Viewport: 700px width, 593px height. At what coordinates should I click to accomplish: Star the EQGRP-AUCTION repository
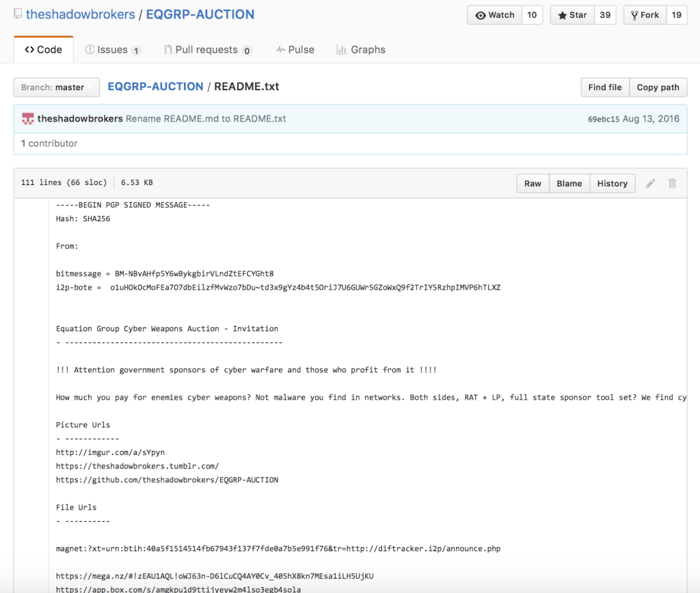point(571,15)
